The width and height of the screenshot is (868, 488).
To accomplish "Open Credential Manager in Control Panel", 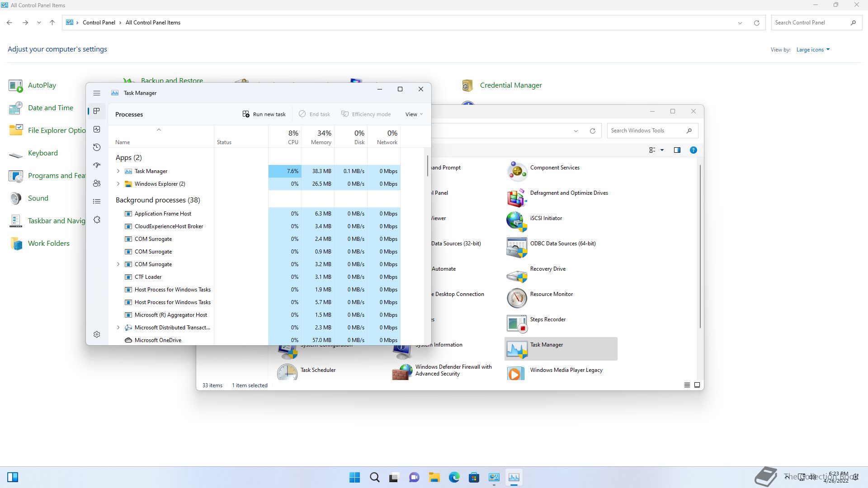I will [x=510, y=85].
